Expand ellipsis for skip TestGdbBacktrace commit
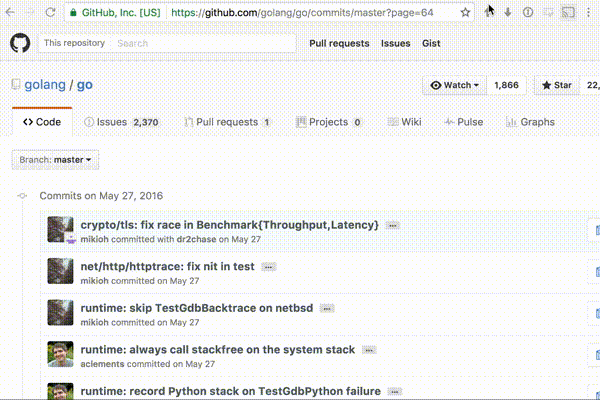The width and height of the screenshot is (600, 400). tap(327, 309)
